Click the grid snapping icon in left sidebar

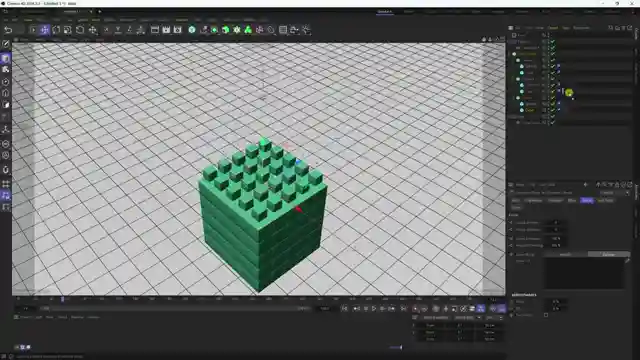pos(5,184)
